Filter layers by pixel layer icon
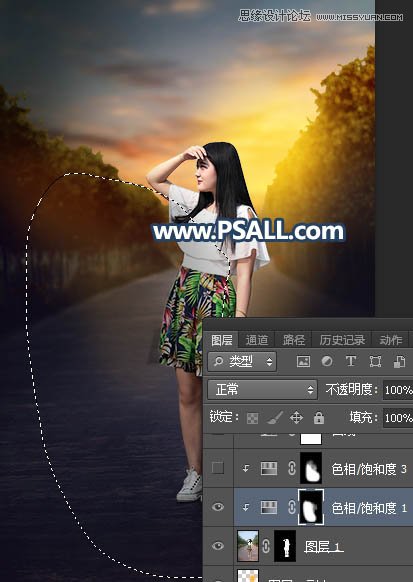Image resolution: width=413 pixels, height=582 pixels. coord(303,361)
